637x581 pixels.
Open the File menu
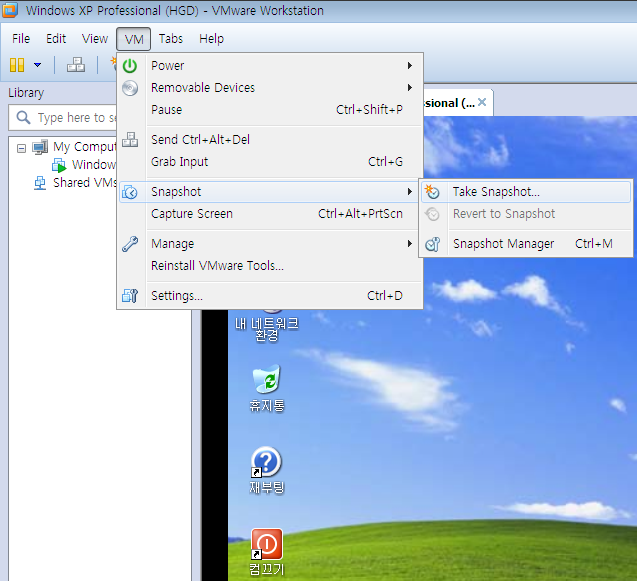pyautogui.click(x=21, y=39)
